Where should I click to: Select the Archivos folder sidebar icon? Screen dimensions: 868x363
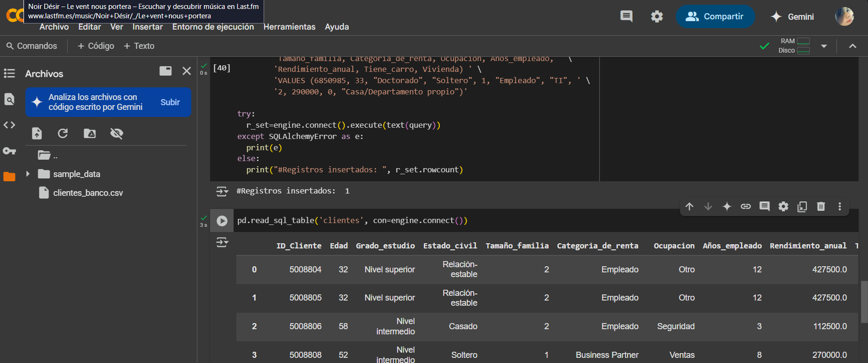(x=9, y=177)
